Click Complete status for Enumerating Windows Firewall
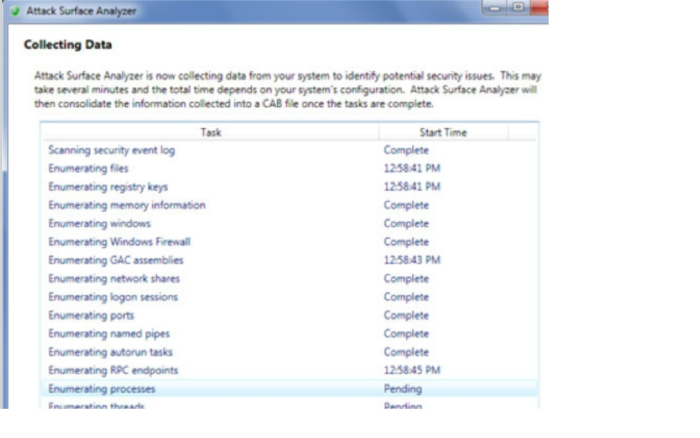 click(406, 242)
